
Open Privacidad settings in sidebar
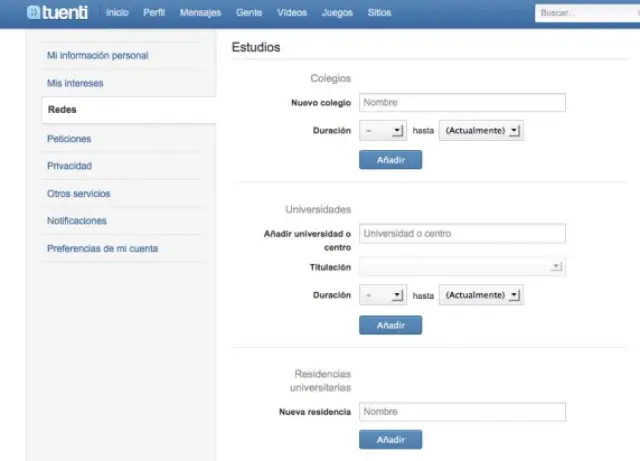pos(69,166)
